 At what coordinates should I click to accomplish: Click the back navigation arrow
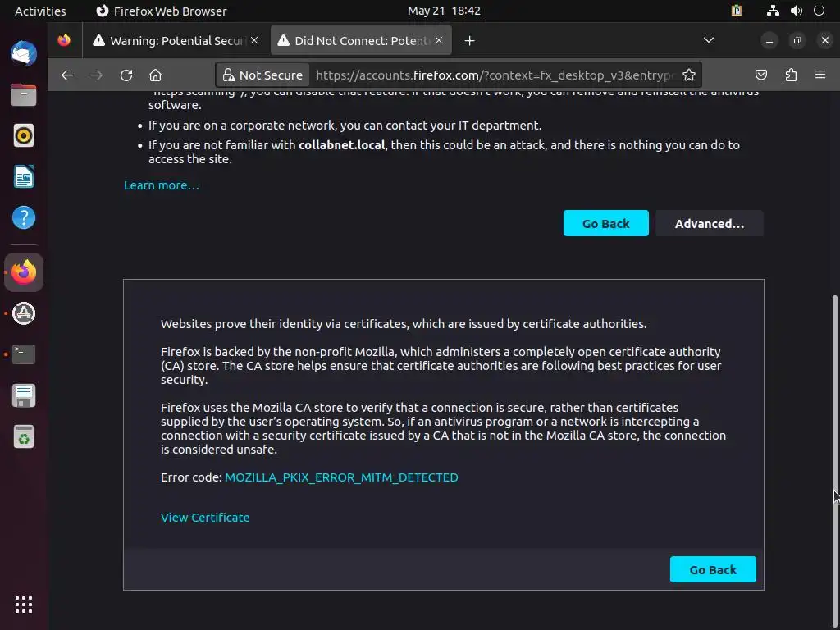[x=67, y=75]
